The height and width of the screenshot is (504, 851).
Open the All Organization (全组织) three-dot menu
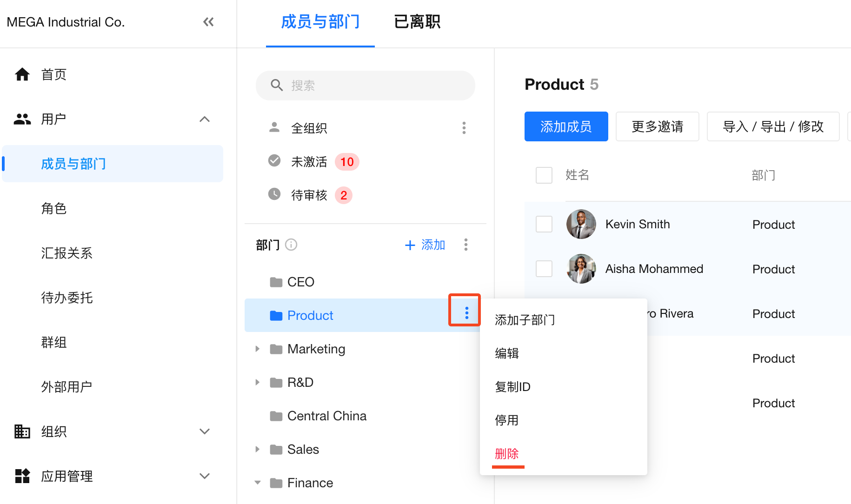pyautogui.click(x=464, y=128)
